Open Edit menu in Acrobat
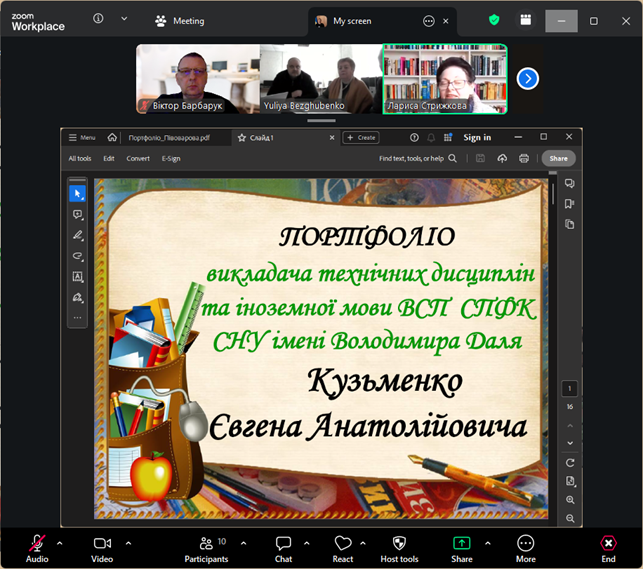Image resolution: width=643 pixels, height=569 pixels. coord(109,159)
